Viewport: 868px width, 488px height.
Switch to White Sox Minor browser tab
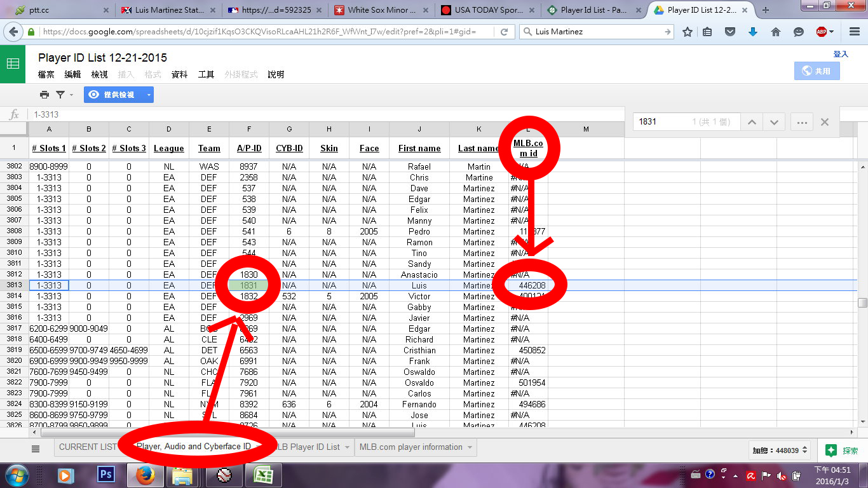point(381,10)
